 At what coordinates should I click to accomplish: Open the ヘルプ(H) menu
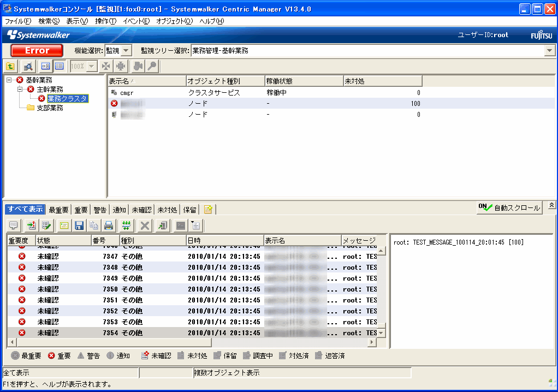(212, 21)
